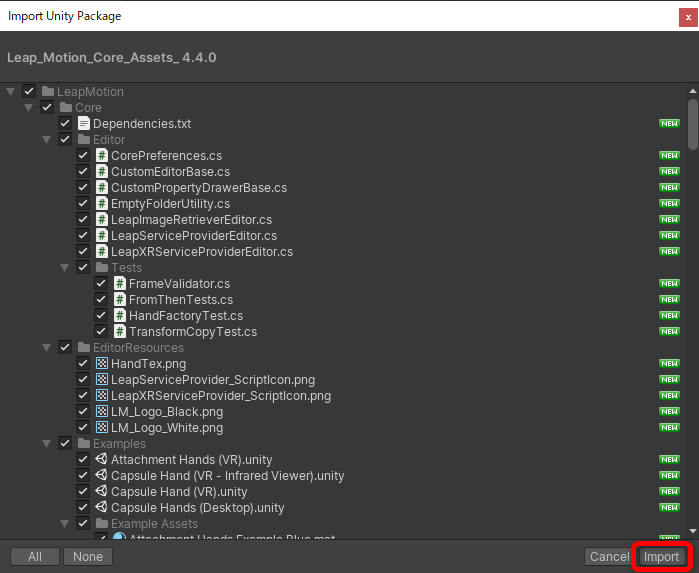The width and height of the screenshot is (699, 573).
Task: Click the Tests folder icon
Action: [x=102, y=268]
